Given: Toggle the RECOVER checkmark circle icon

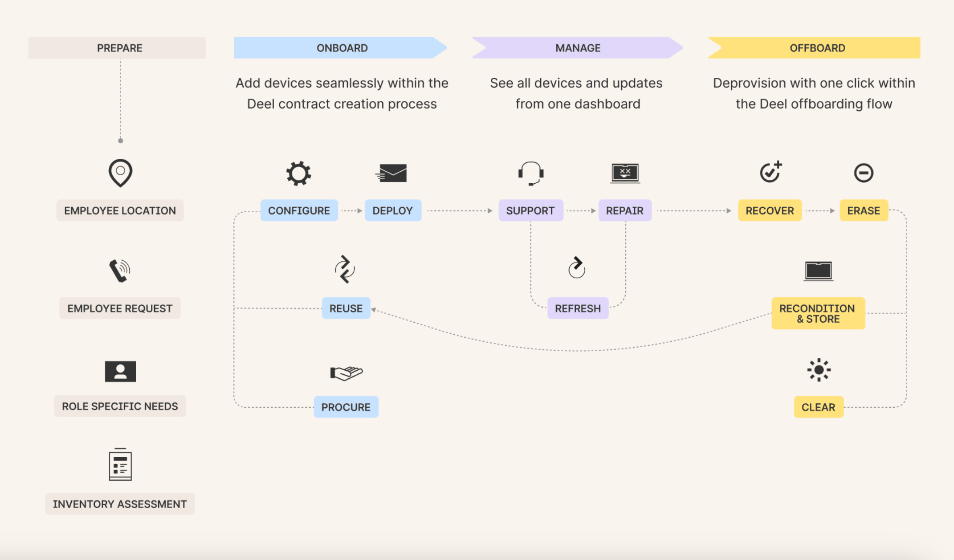Looking at the screenshot, I should pos(769,172).
